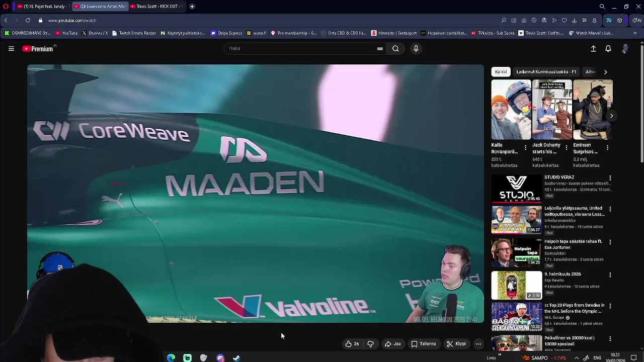Click the NHL Europe channel name
Viewport: 644px width, 362px height.
[x=555, y=318]
